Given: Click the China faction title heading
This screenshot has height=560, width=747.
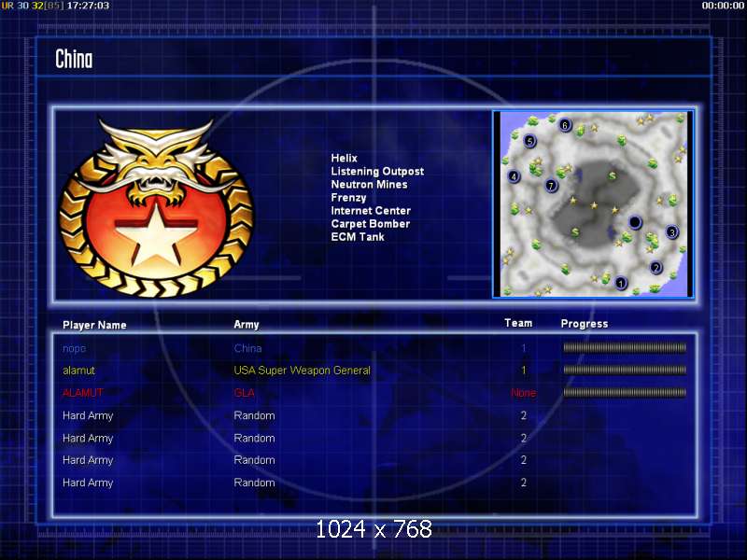Looking at the screenshot, I should click(x=74, y=59).
